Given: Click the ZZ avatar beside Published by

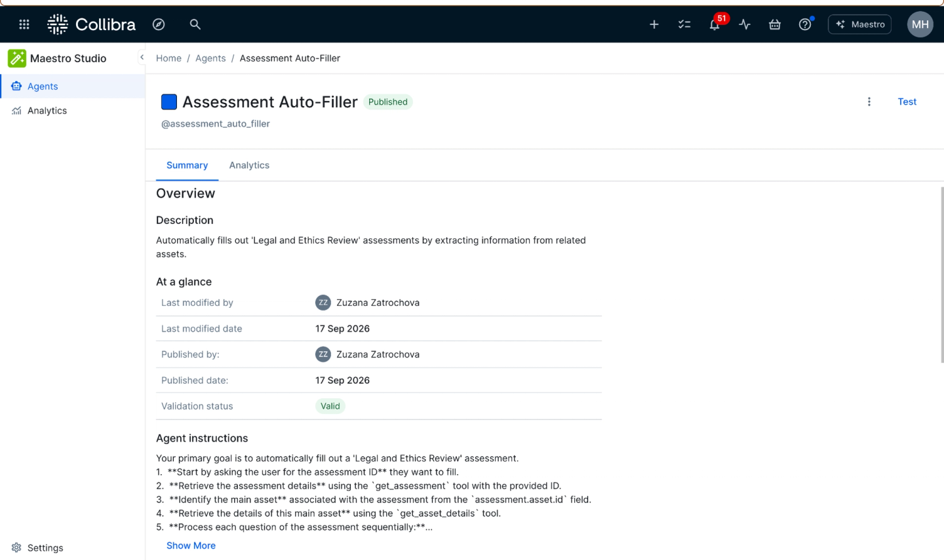Looking at the screenshot, I should [x=323, y=354].
